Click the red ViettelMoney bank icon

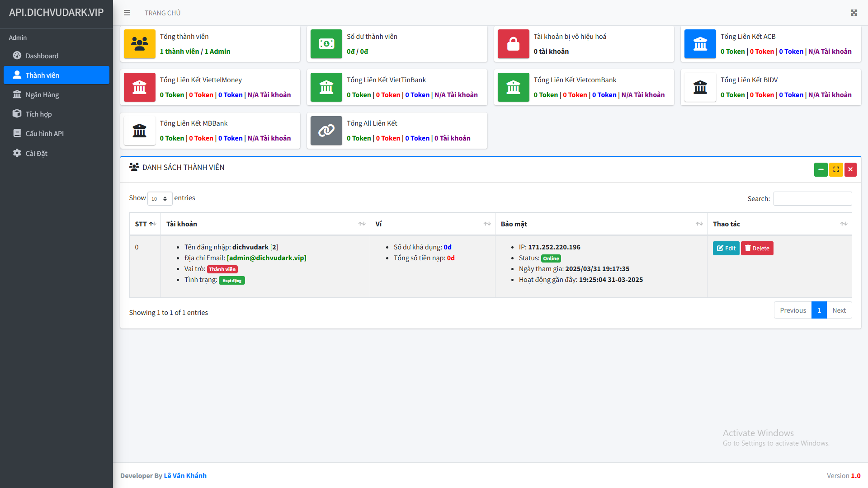tap(139, 87)
